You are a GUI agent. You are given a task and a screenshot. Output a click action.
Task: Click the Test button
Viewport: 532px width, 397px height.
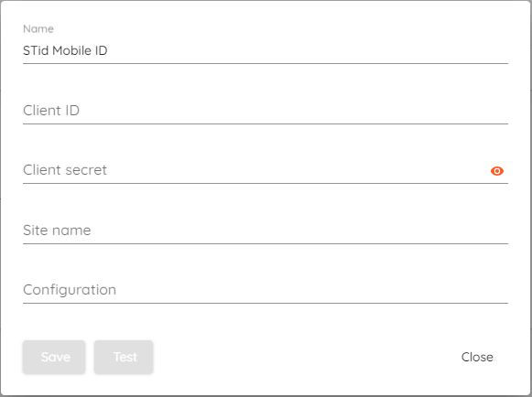pos(124,357)
